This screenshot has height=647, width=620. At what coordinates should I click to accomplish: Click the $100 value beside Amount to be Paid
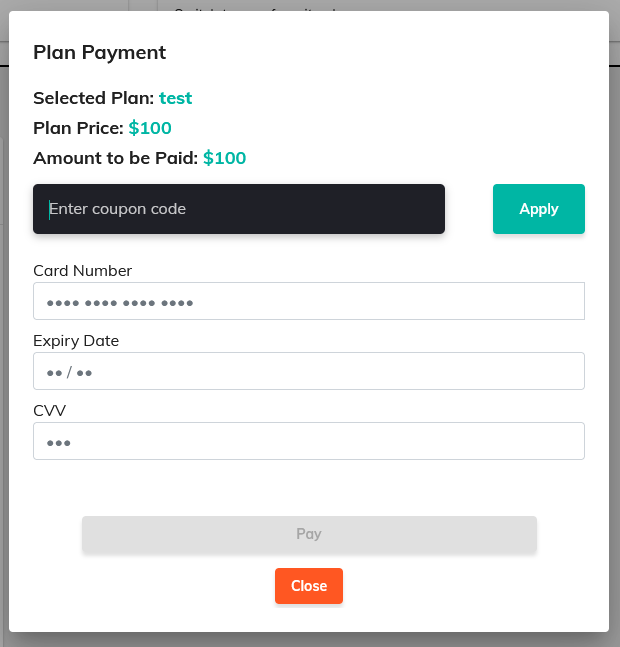point(224,158)
